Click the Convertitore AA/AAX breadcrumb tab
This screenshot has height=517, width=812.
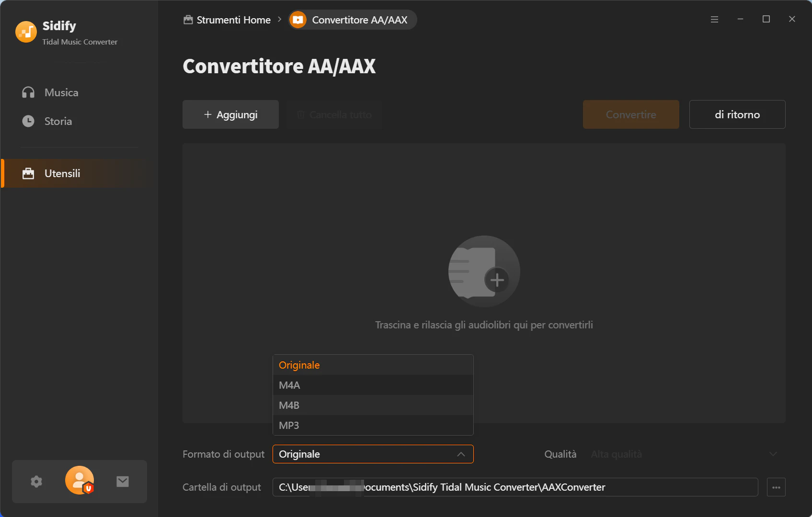tap(353, 20)
